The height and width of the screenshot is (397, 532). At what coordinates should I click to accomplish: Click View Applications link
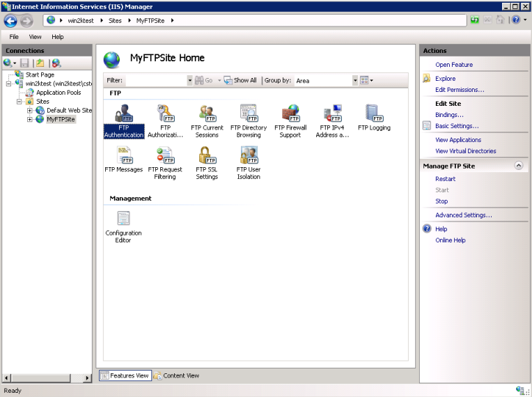(458, 140)
